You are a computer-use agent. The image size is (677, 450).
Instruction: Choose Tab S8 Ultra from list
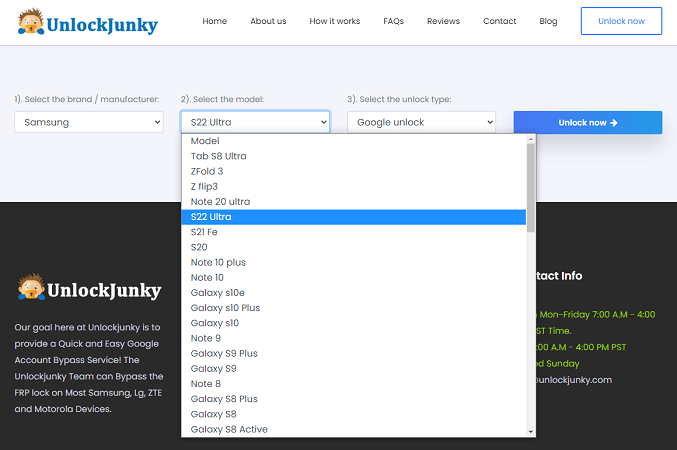click(354, 156)
